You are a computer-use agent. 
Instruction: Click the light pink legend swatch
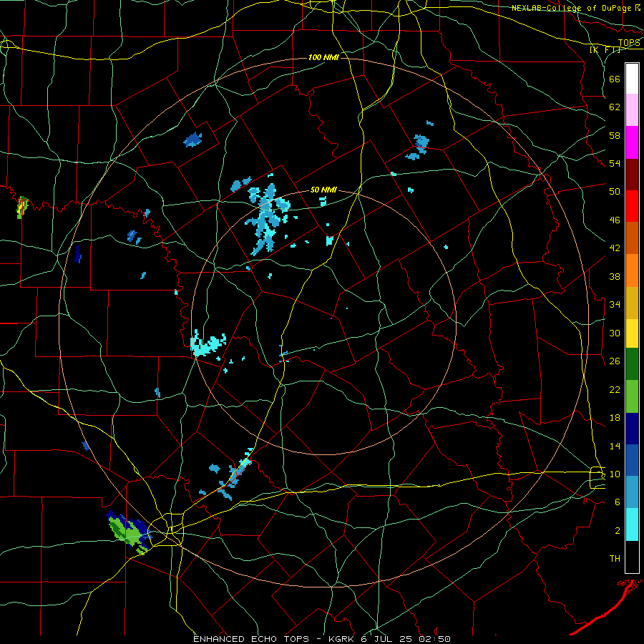pyautogui.click(x=632, y=109)
